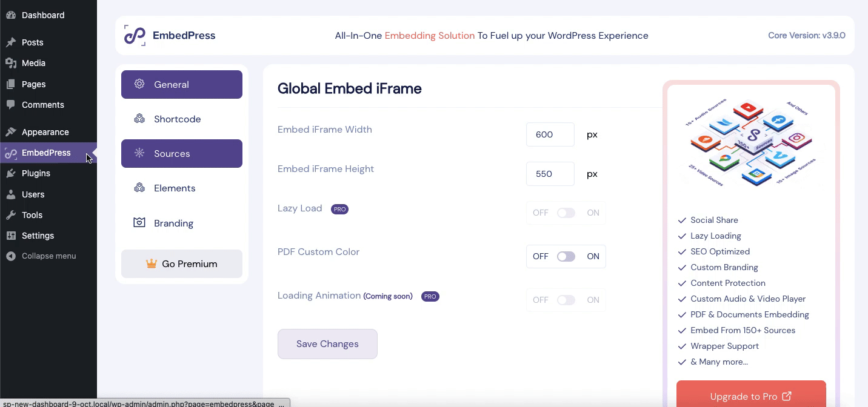The height and width of the screenshot is (407, 868).
Task: Open the Posts menu
Action: pos(48,42)
